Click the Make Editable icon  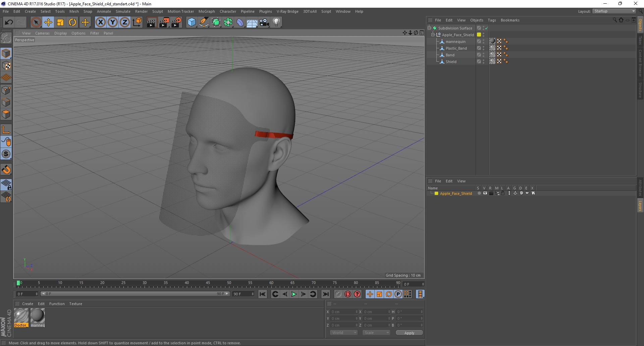(x=6, y=38)
